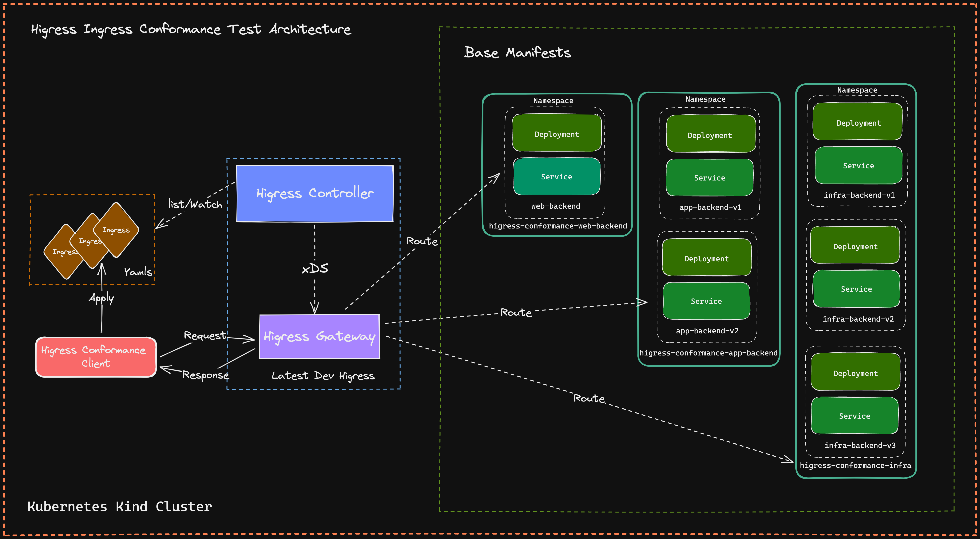980x539 pixels.
Task: Select the list/Watch label text
Action: (x=195, y=204)
